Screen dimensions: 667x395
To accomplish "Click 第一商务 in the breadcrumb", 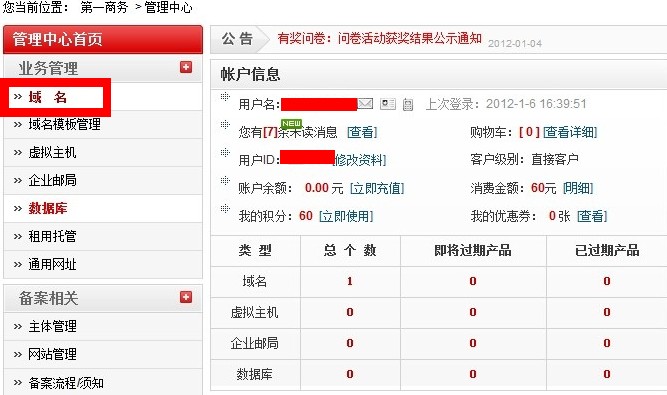I will point(104,7).
